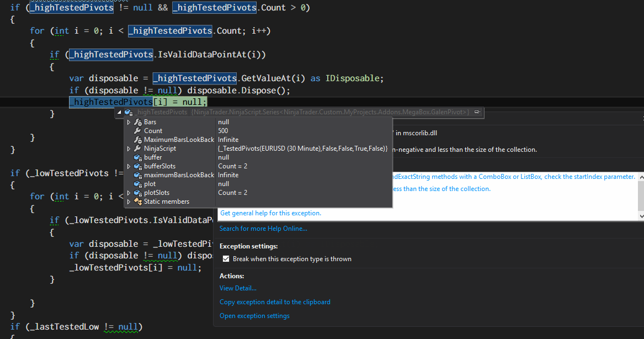Click the NinjaScript wrench icon
Image resolution: width=644 pixels, height=339 pixels.
pos(137,149)
